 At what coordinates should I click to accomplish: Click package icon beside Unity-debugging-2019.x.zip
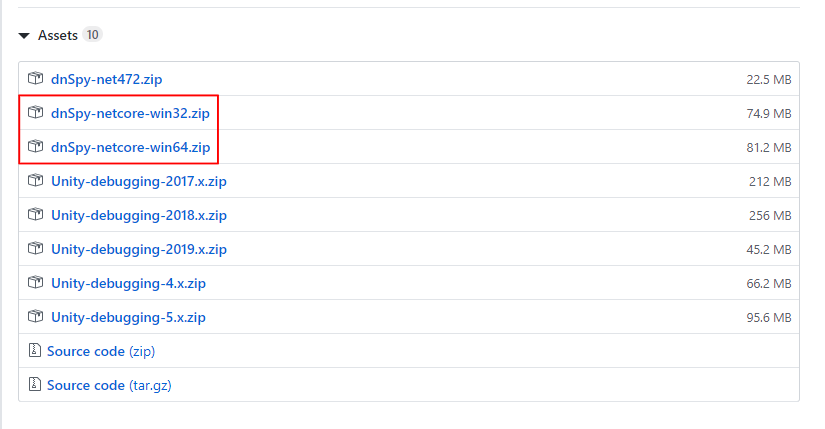36,248
